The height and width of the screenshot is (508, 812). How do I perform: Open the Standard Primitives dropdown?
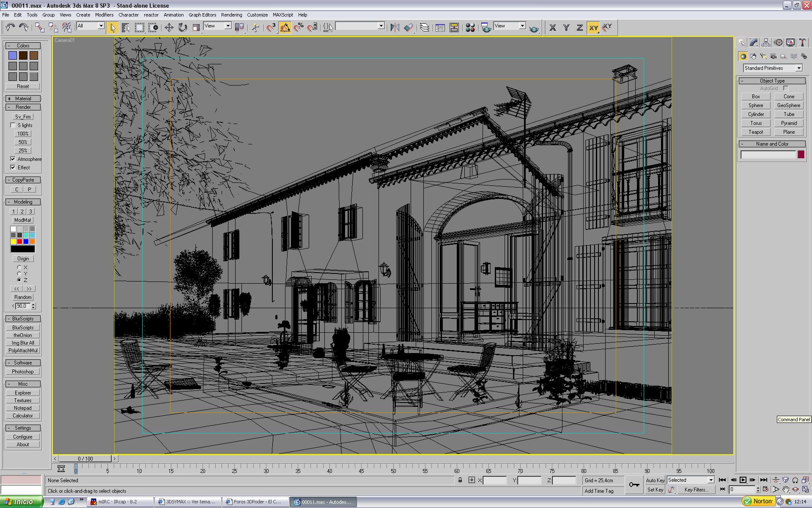click(x=798, y=68)
